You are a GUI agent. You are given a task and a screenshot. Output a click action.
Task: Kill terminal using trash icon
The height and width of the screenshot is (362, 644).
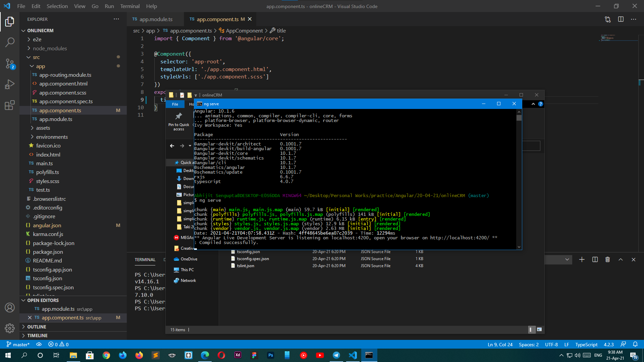click(x=607, y=259)
